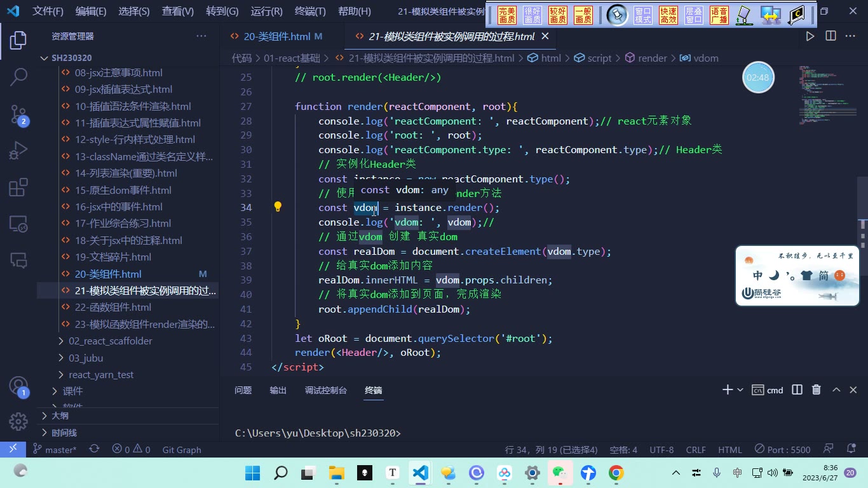
Task: Add a new terminal with plus icon
Action: coord(728,390)
